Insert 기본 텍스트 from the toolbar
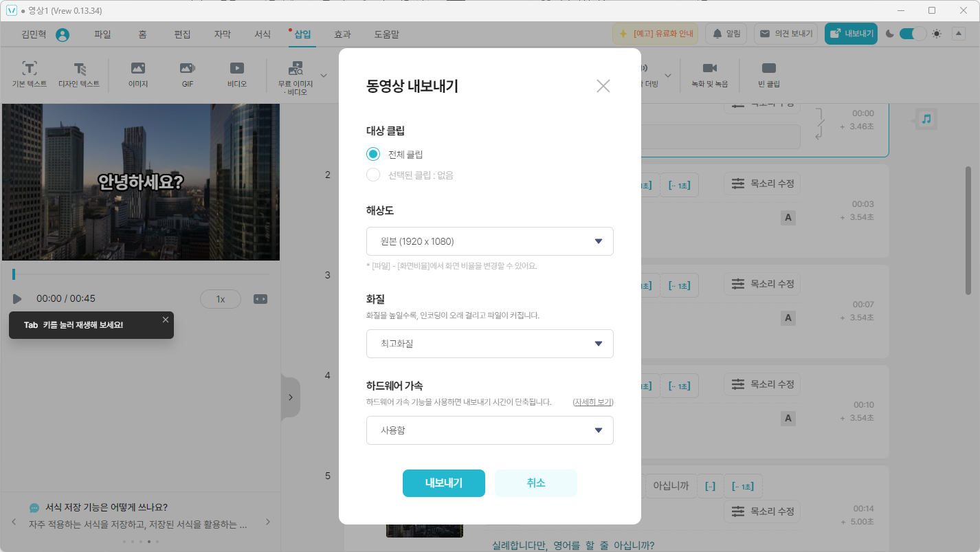 [x=30, y=74]
